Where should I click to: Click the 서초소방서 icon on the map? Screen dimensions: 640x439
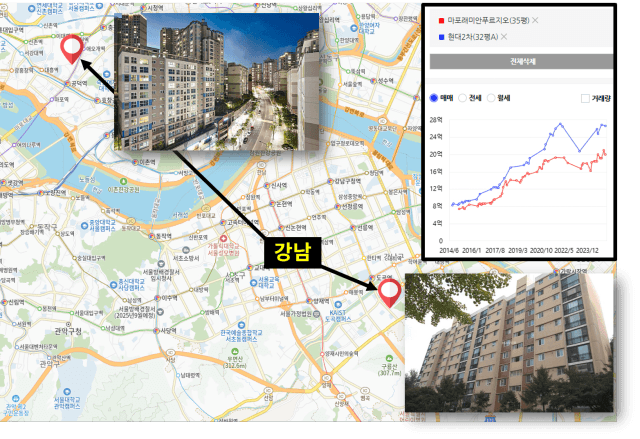186,250
